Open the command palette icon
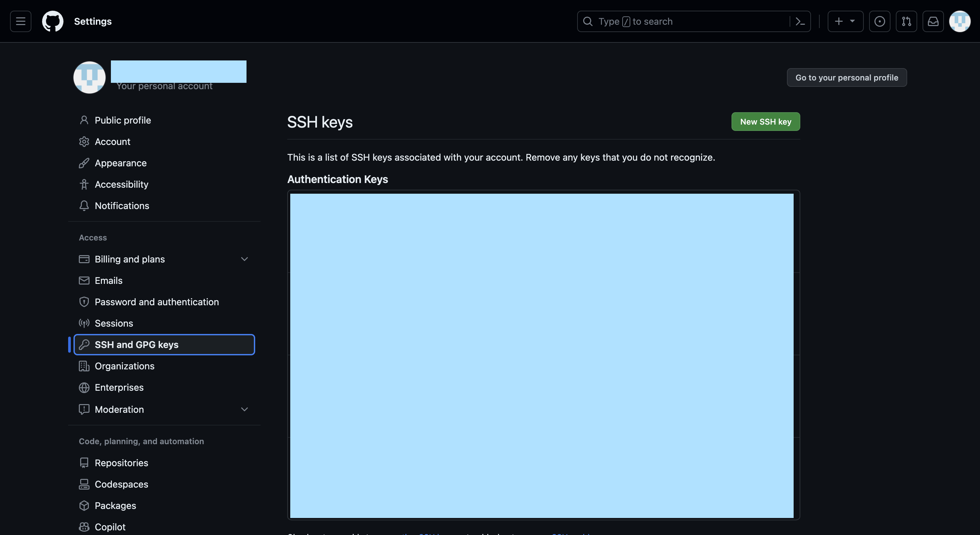This screenshot has width=980, height=535. point(800,21)
